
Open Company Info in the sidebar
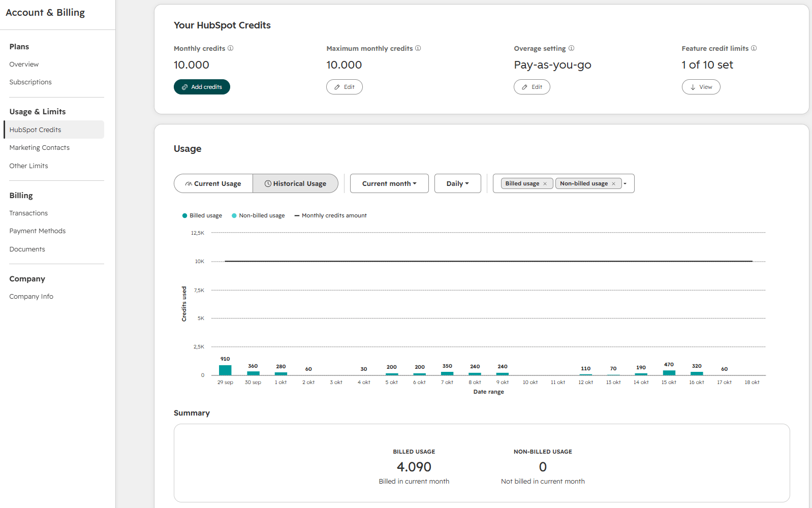click(x=31, y=297)
